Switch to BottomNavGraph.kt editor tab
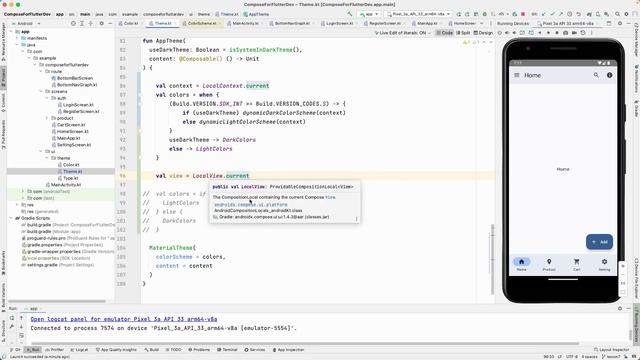Screen dimensions: 640x360 point(290,24)
